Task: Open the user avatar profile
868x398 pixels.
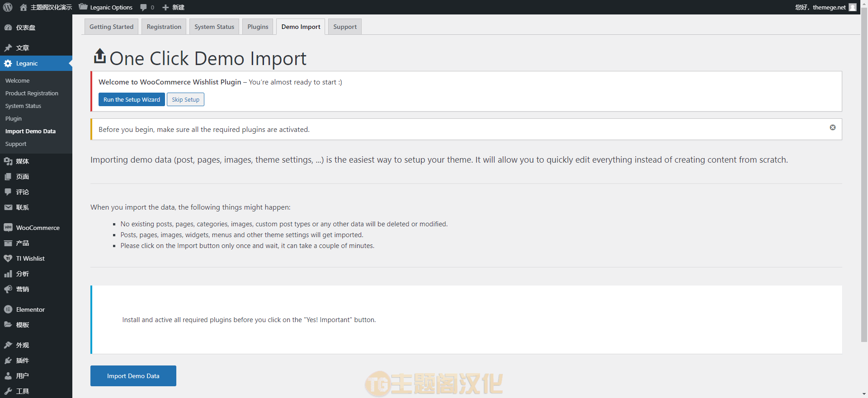Action: click(853, 7)
